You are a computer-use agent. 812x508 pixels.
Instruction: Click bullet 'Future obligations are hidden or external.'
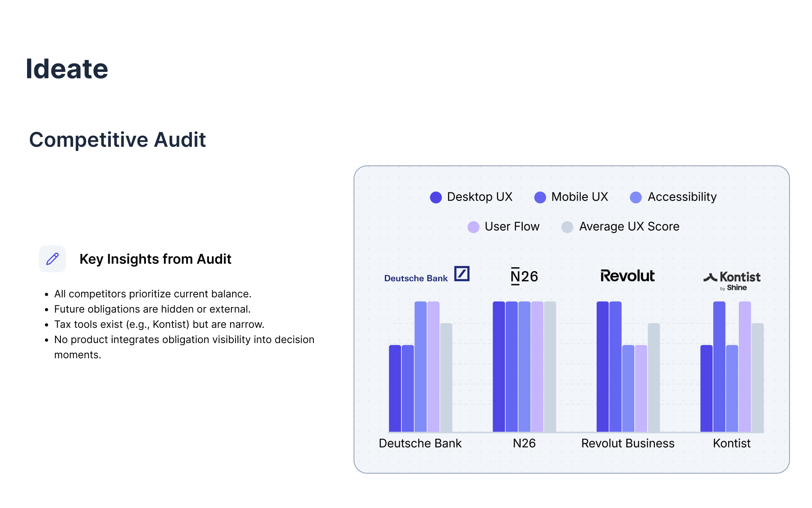tap(152, 309)
